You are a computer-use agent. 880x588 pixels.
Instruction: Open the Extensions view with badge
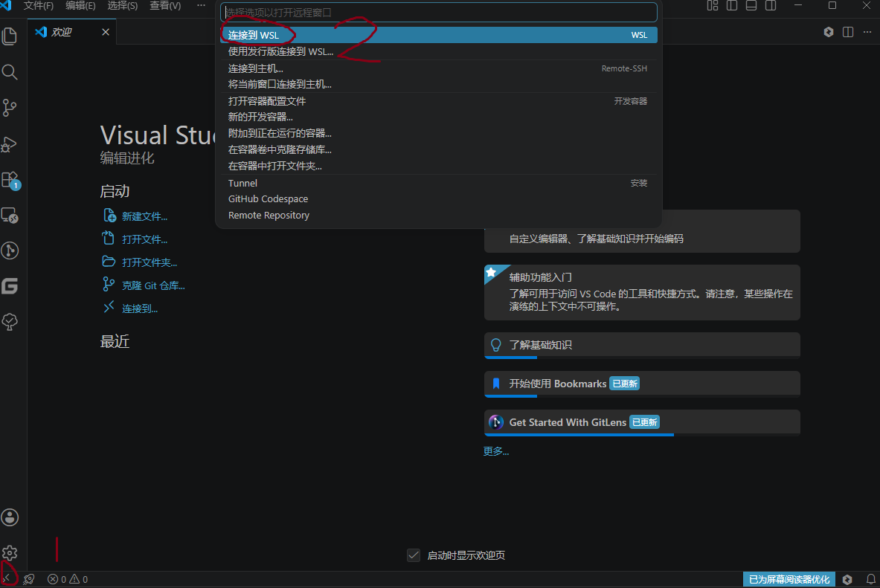click(x=10, y=180)
